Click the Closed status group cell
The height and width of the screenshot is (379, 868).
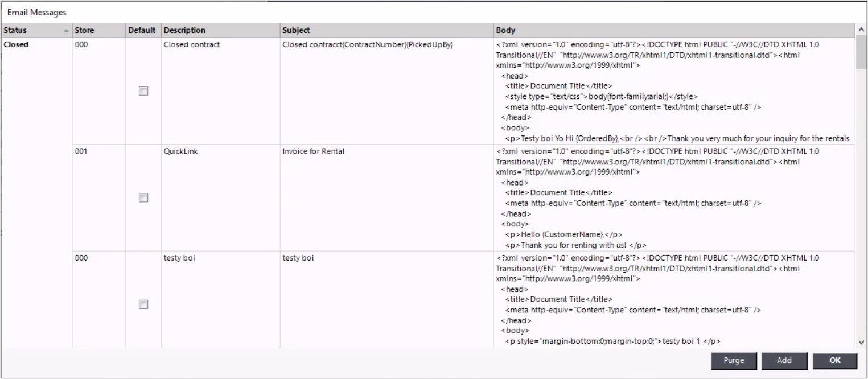click(x=16, y=44)
